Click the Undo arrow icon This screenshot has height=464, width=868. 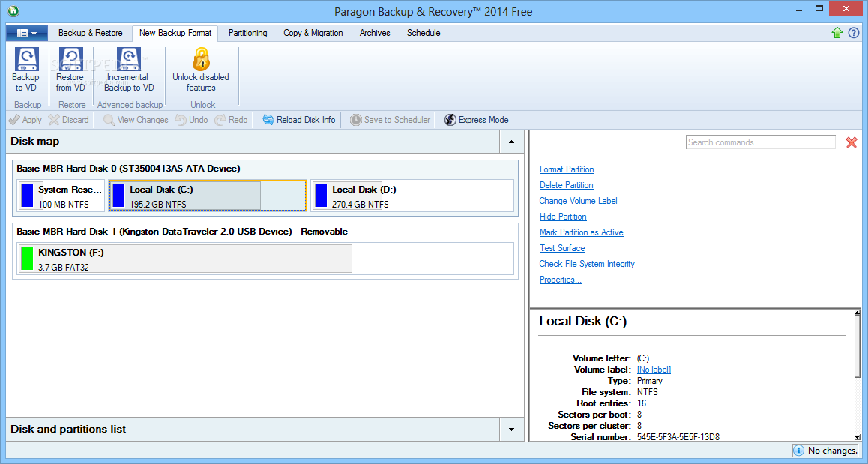(181, 120)
